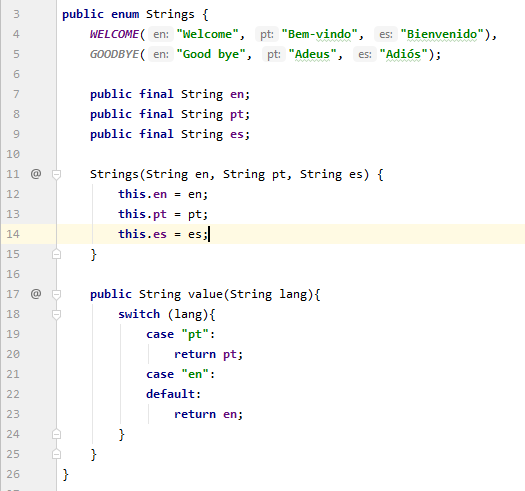Click the field name pt on line 8
The image size is (525, 491).
tap(237, 115)
